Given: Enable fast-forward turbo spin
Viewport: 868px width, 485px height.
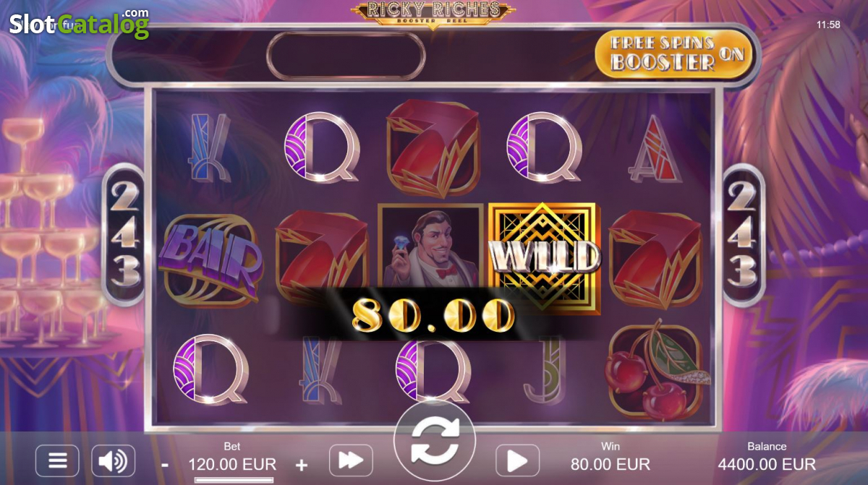Looking at the screenshot, I should pos(351,460).
